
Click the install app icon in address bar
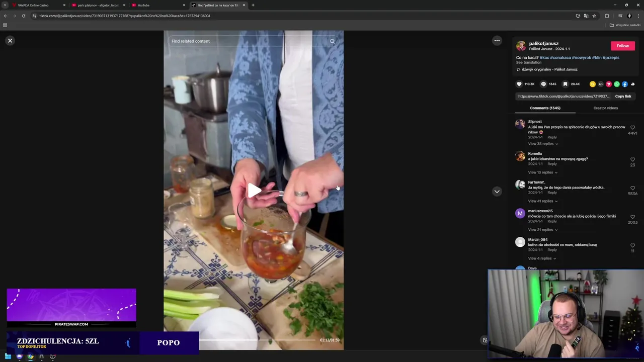[578, 16]
